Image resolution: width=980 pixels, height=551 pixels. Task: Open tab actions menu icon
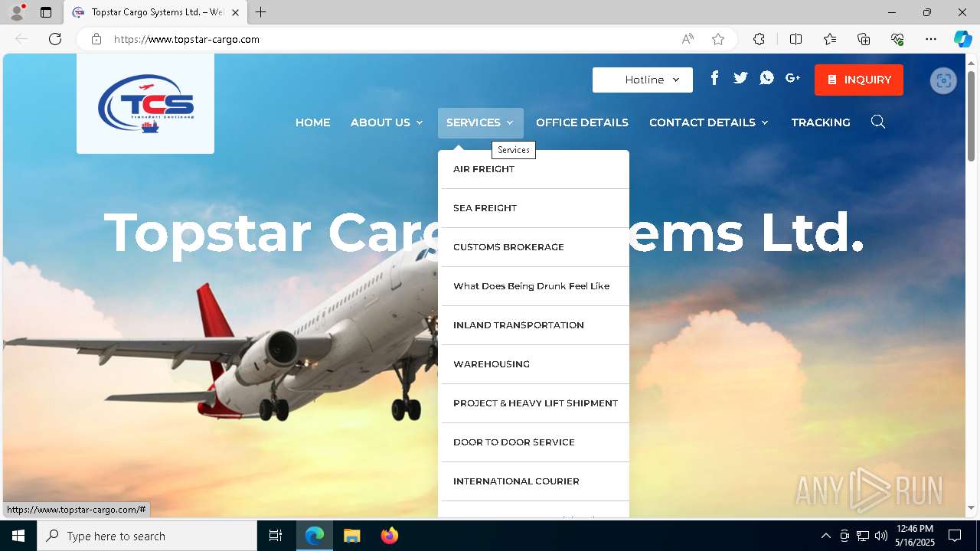pyautogui.click(x=46, y=12)
